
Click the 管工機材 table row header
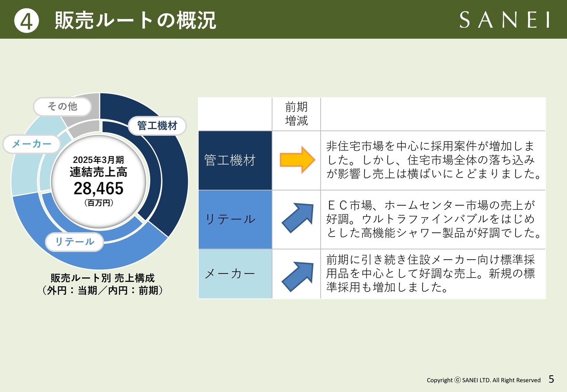[x=235, y=160]
